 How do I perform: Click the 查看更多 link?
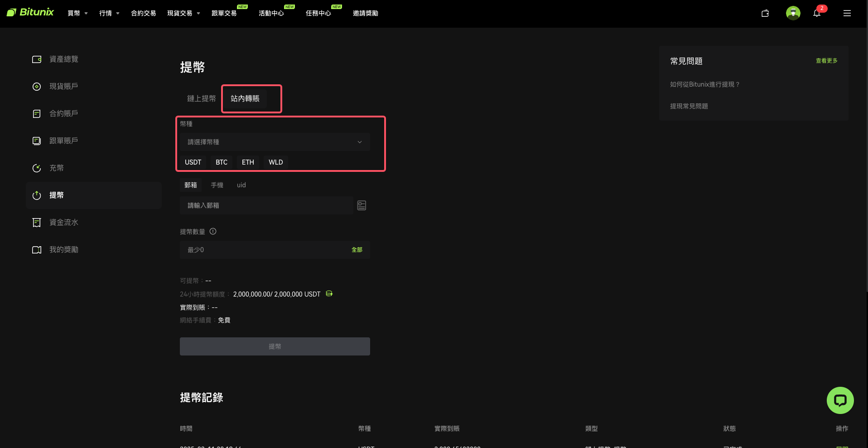pos(827,61)
